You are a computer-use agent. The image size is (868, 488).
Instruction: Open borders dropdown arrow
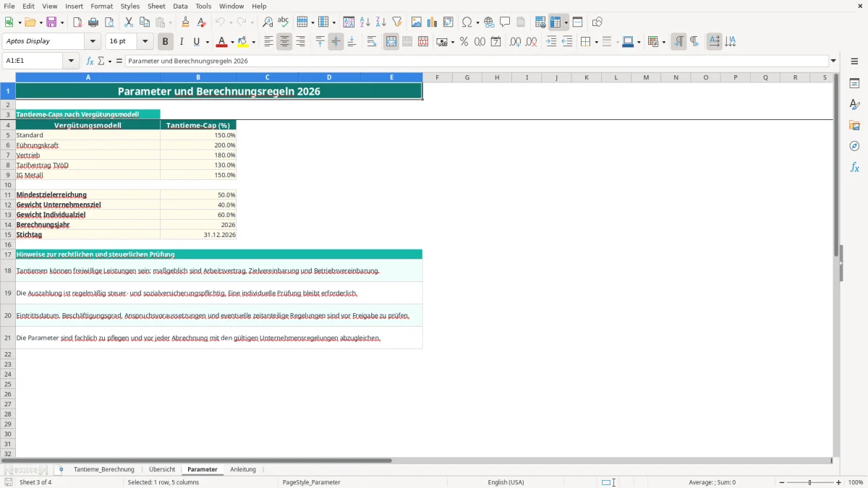click(x=595, y=42)
